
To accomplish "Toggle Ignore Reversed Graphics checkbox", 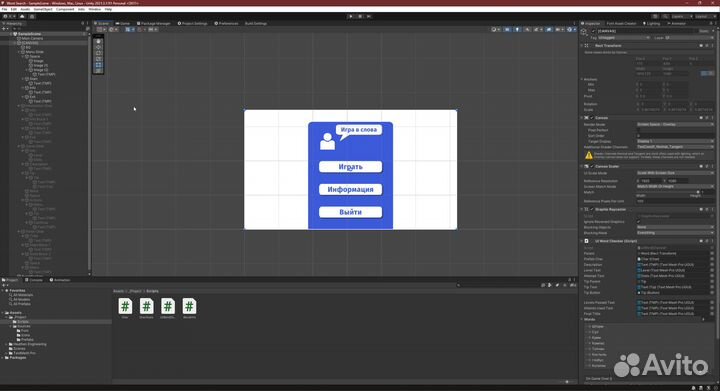I will pos(639,222).
